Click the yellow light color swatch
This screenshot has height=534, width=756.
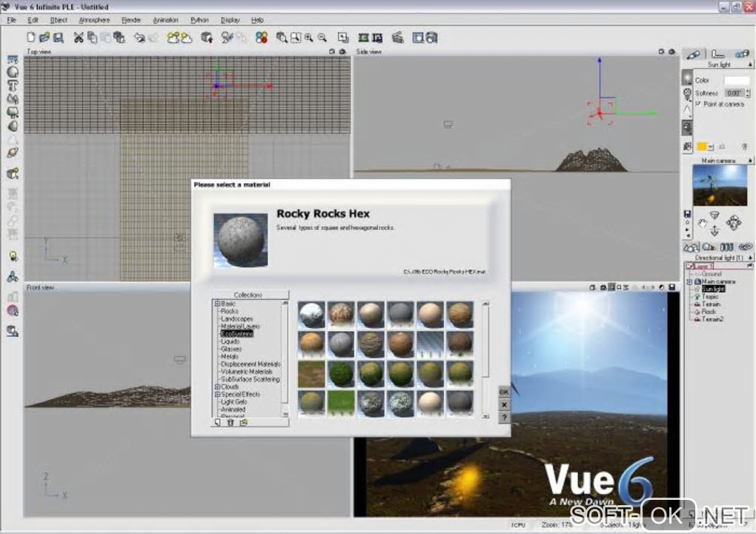702,147
